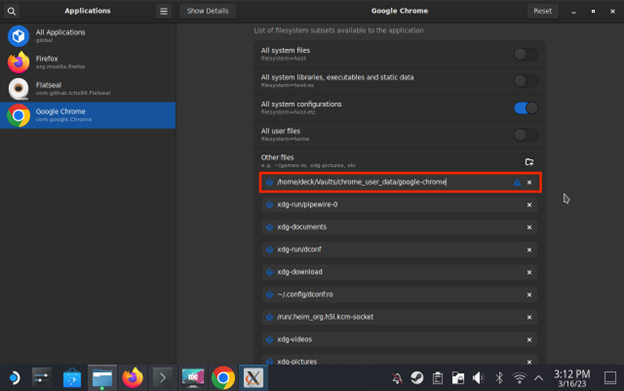
Task: Click the Reset button
Action: [x=542, y=11]
